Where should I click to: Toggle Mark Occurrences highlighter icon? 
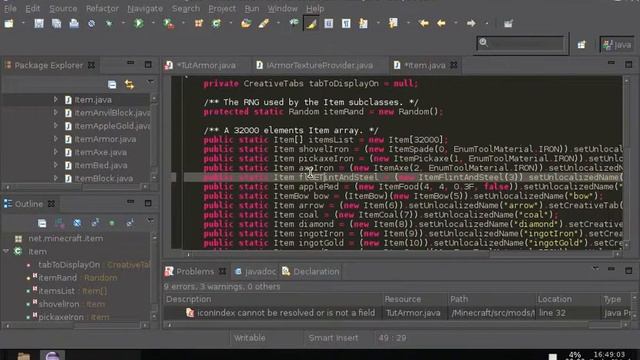tap(311, 23)
